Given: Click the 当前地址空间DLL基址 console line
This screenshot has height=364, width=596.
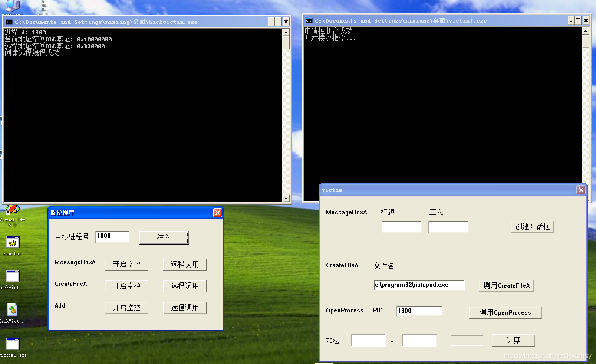Looking at the screenshot, I should coord(58,39).
